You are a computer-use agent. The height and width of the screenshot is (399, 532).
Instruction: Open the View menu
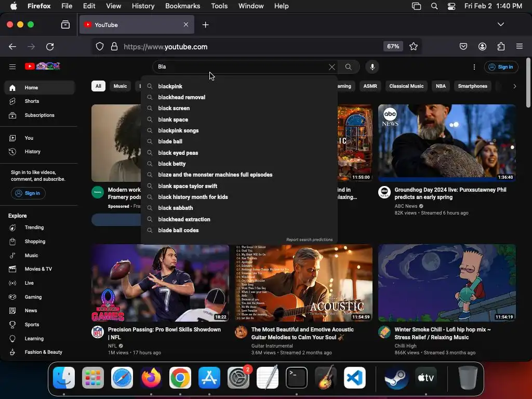113,6
